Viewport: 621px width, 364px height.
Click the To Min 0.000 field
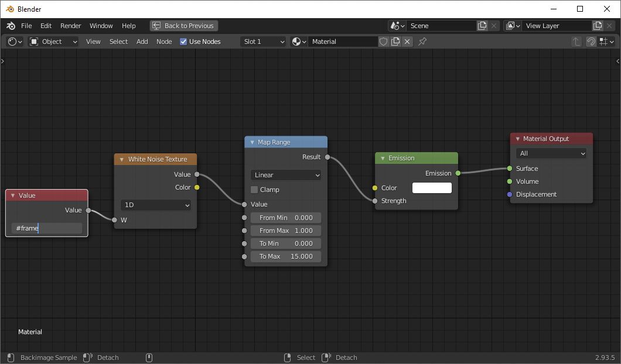tap(285, 243)
